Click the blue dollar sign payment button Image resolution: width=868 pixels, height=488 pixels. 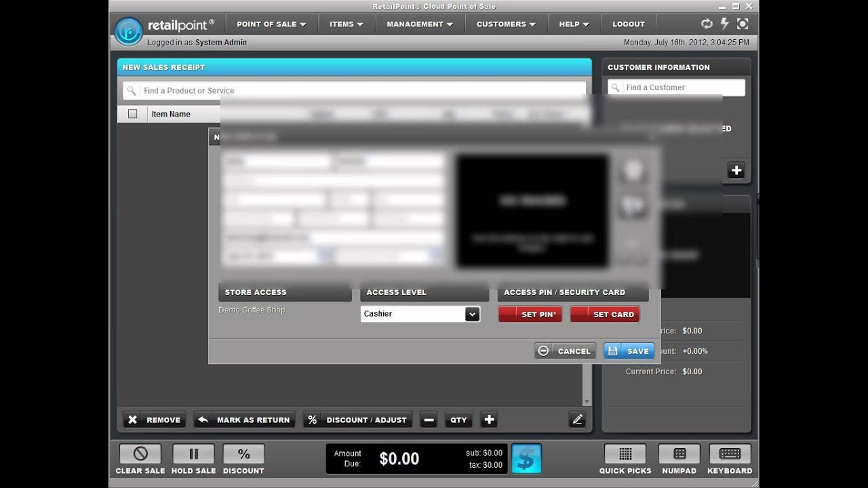[526, 459]
